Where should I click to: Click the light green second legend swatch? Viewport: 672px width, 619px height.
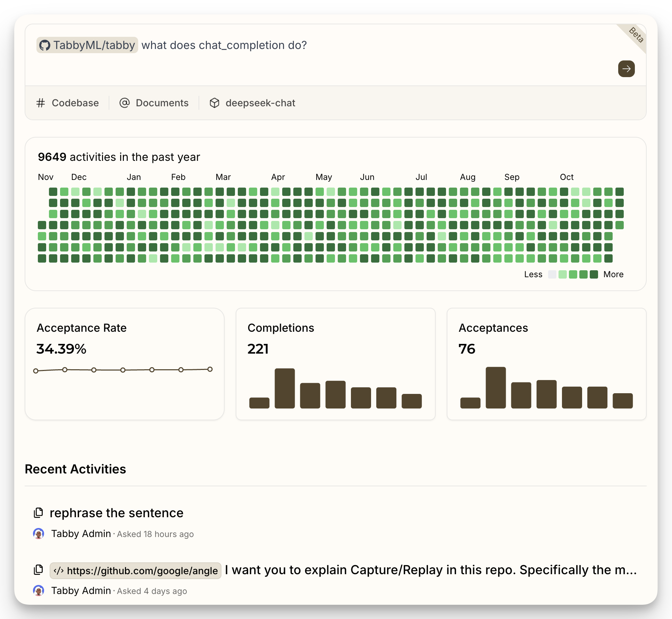[563, 274]
